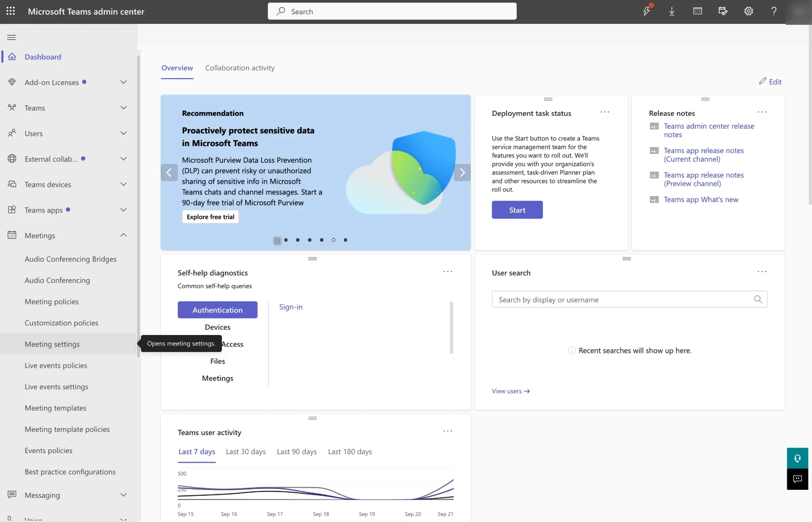Open Teams app What's new link

(x=701, y=199)
